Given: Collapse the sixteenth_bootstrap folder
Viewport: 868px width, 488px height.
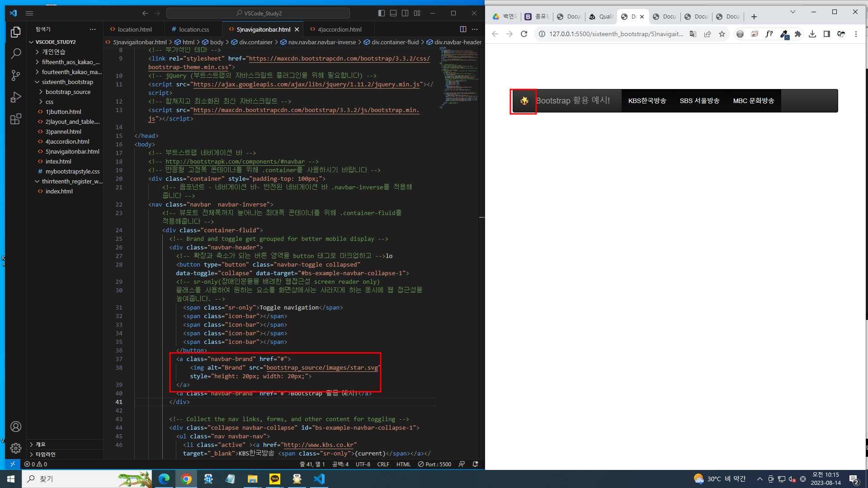Looking at the screenshot, I should coord(67,82).
